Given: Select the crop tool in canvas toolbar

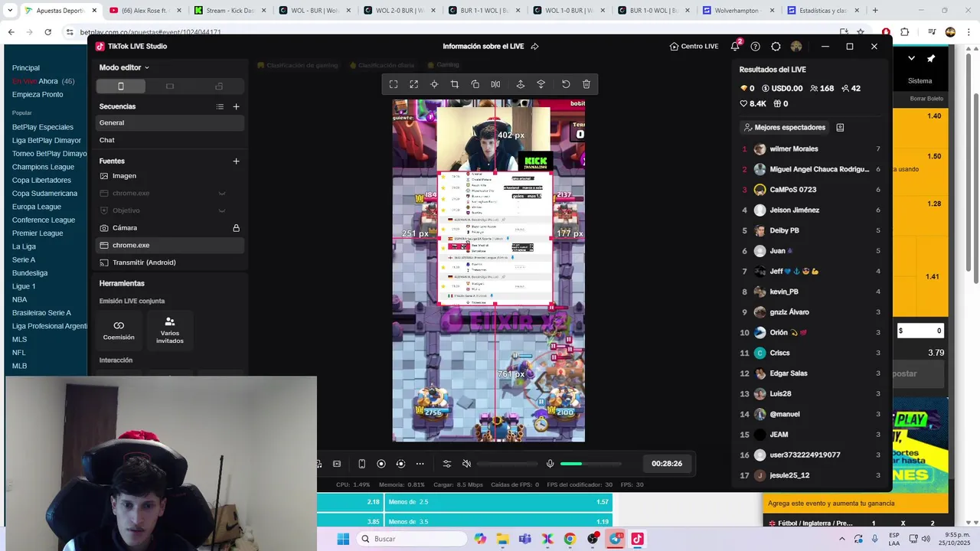Looking at the screenshot, I should (x=455, y=84).
